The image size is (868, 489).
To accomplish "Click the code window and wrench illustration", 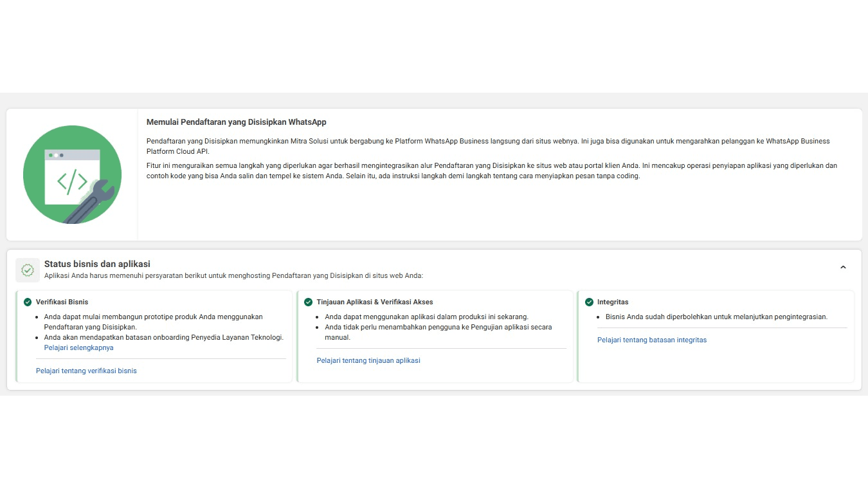I will point(72,175).
